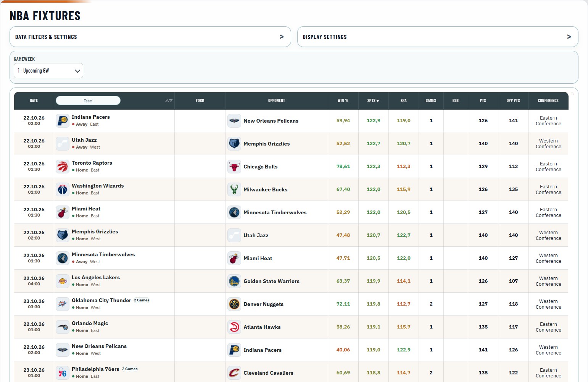Click the Los Angeles Lakers team logo
Image resolution: width=588 pixels, height=382 pixels.
[x=63, y=281]
